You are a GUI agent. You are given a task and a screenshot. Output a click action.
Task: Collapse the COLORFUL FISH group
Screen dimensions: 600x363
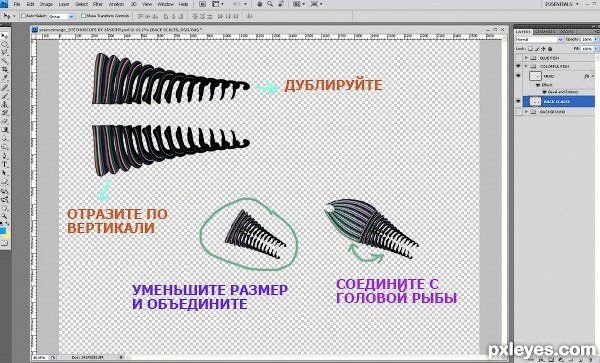click(x=527, y=66)
